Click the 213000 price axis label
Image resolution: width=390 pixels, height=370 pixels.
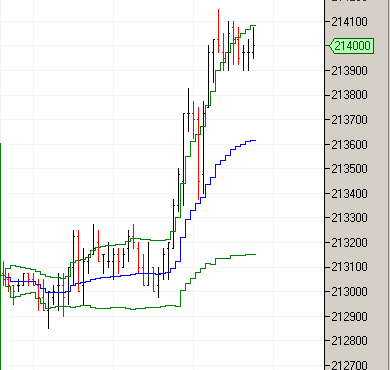pyautogui.click(x=349, y=292)
